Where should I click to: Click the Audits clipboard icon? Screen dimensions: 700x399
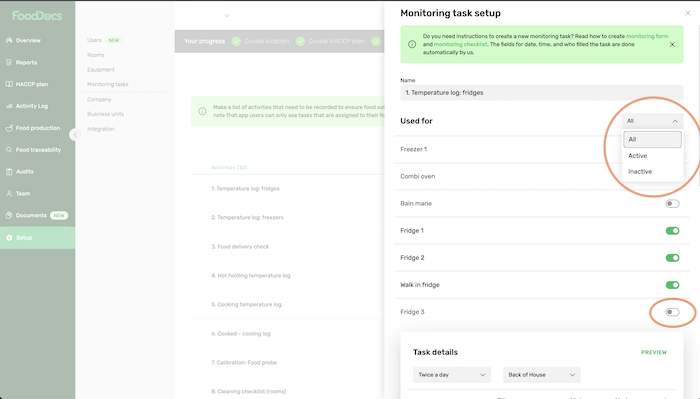click(x=9, y=171)
